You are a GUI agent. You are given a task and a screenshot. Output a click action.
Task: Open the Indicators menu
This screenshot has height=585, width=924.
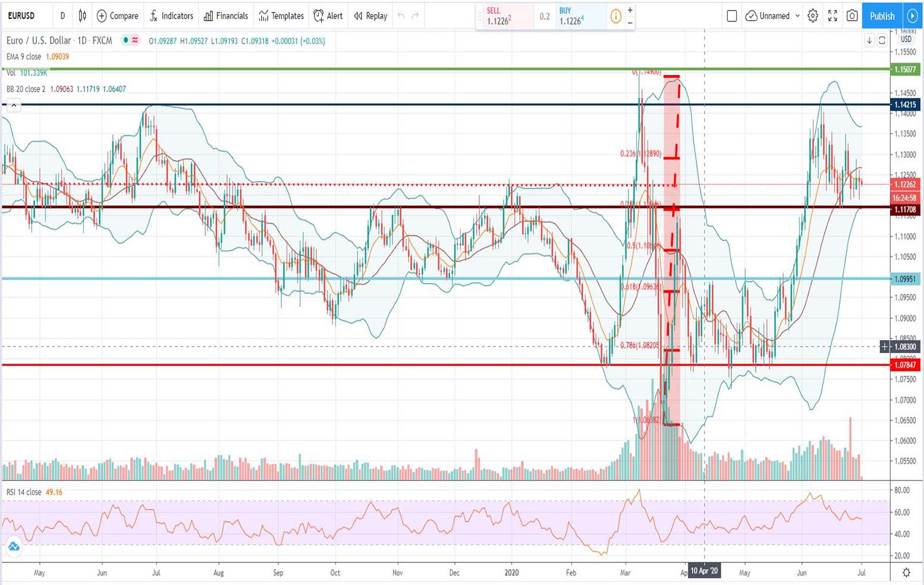[x=171, y=16]
